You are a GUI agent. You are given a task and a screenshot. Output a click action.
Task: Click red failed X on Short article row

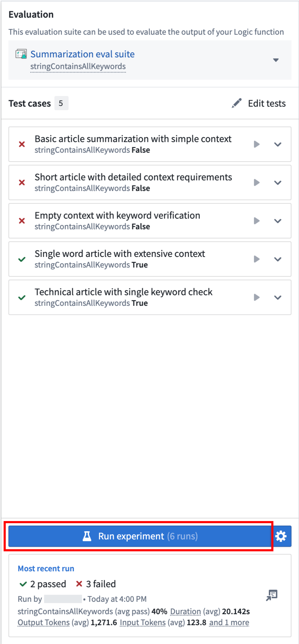22,183
